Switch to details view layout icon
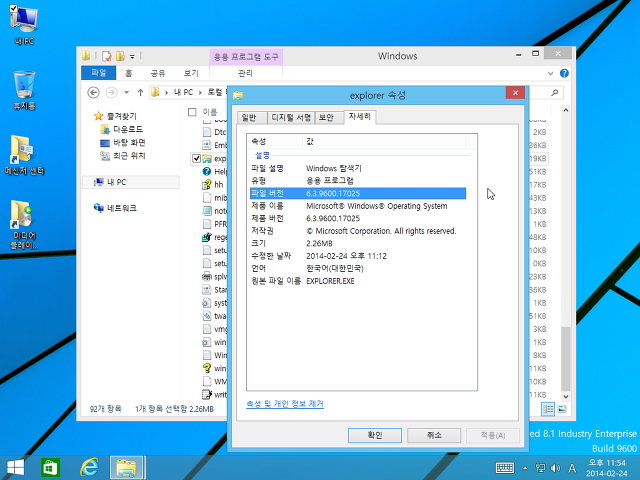640x480 pixels. coord(548,409)
